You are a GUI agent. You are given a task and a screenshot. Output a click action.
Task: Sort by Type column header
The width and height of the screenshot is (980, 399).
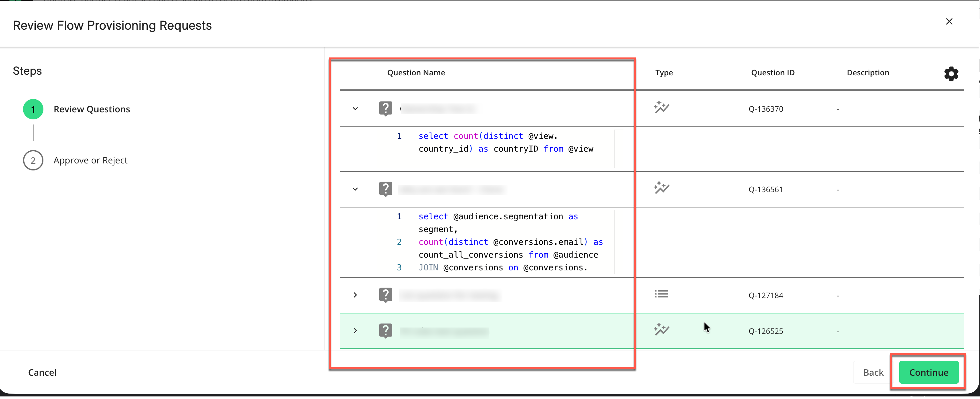pyautogui.click(x=664, y=73)
